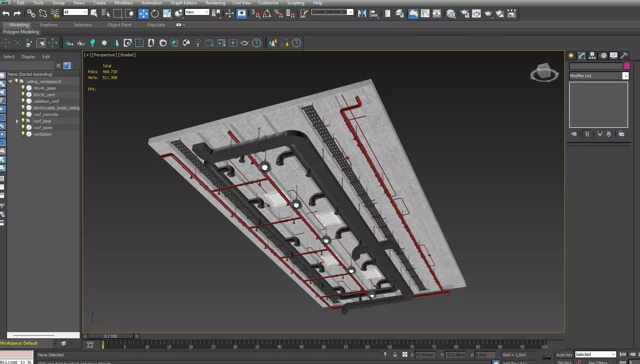Go to the start frame button
The image size is (640, 364).
[x=622, y=354]
